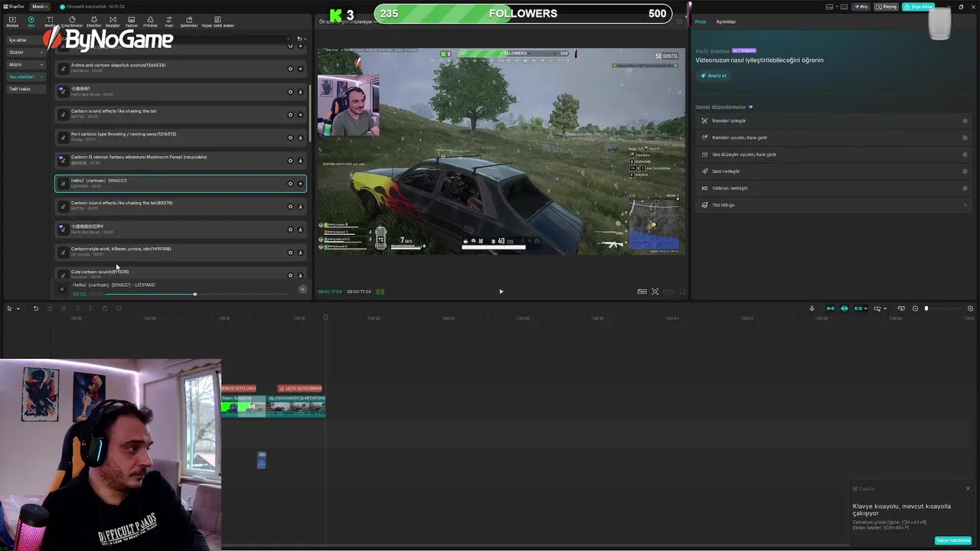Viewport: 980px width, 551px height.
Task: Zoom in the timeline
Action: click(970, 308)
